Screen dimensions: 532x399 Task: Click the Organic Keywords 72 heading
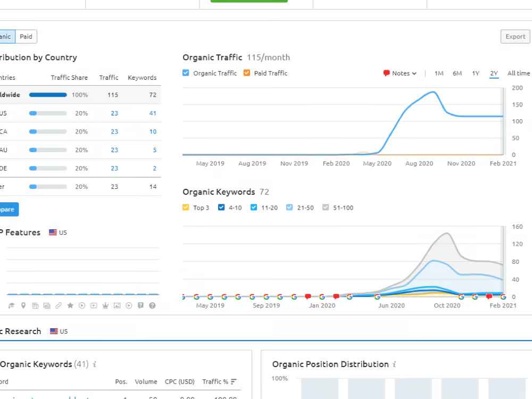tap(226, 192)
